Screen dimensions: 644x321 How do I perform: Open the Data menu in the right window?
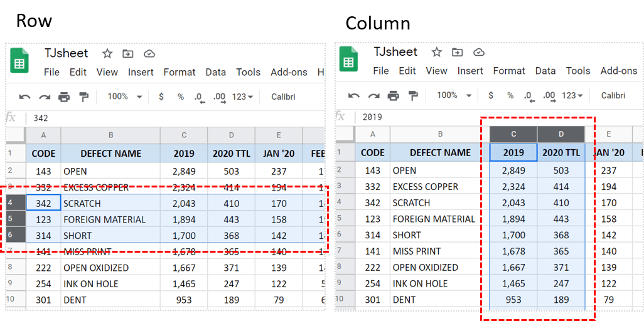tap(545, 71)
